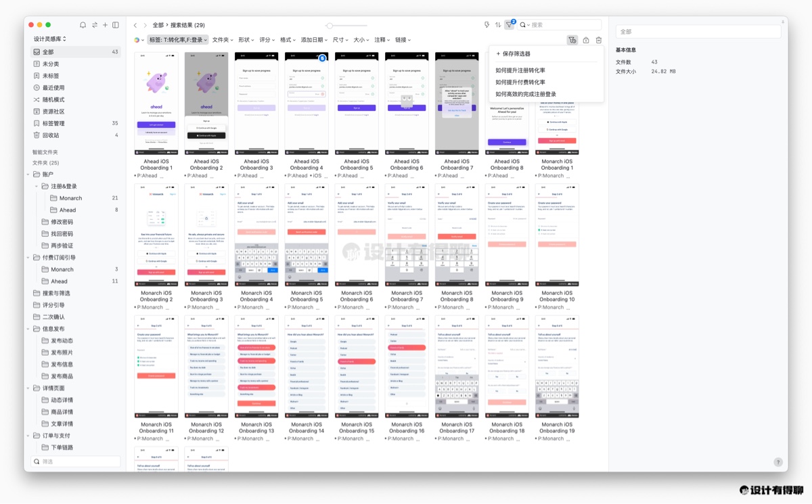Collapse the 注册&登录 folder
Image resolution: width=812 pixels, height=504 pixels.
(x=37, y=186)
